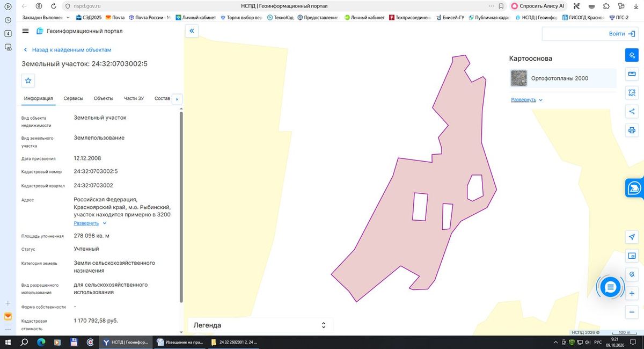Select the ruler measurement tool
The image size is (644, 349).
[x=632, y=74]
